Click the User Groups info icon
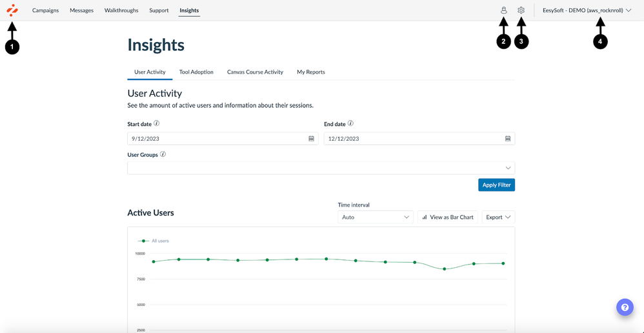This screenshot has height=333, width=644. [x=163, y=154]
